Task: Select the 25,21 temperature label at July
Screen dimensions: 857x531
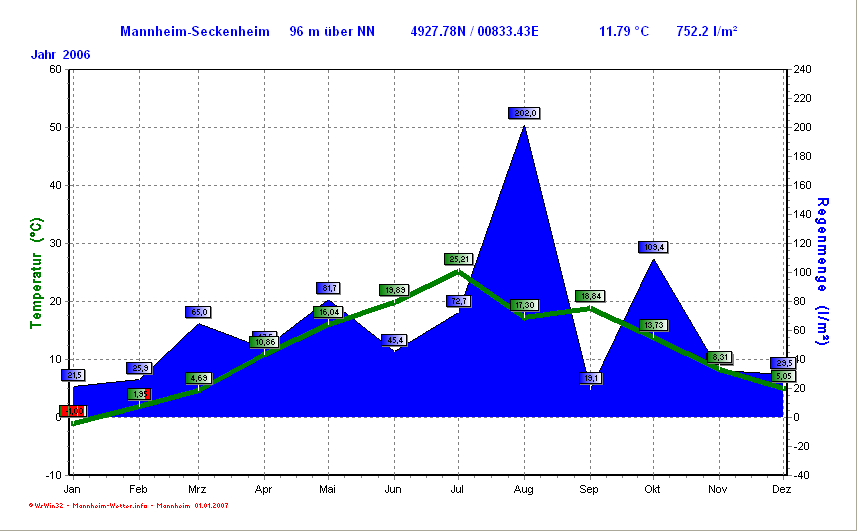Action: tap(458, 259)
